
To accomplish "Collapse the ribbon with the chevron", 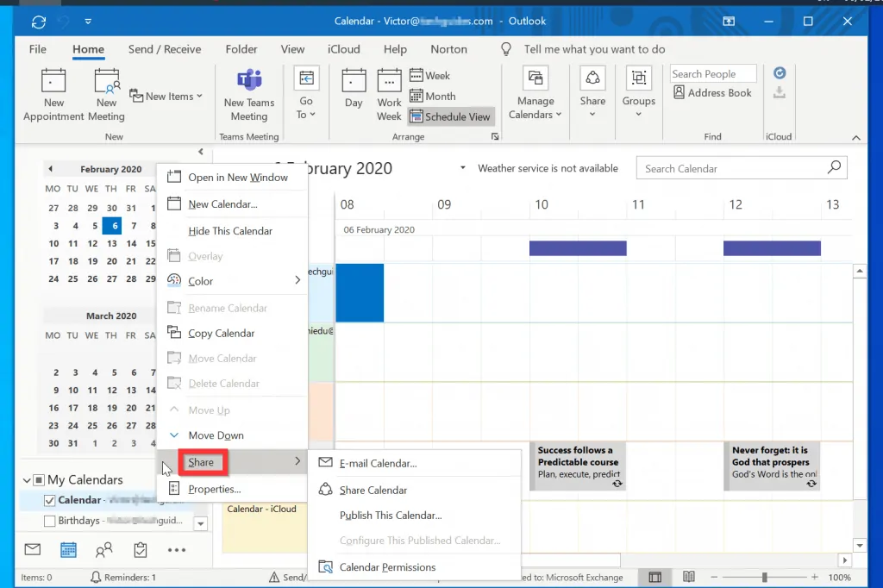I will pyautogui.click(x=856, y=137).
